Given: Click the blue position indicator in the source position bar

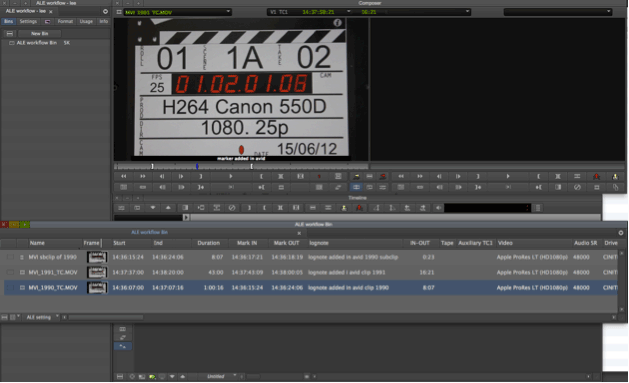Looking at the screenshot, I should pyautogui.click(x=197, y=166).
